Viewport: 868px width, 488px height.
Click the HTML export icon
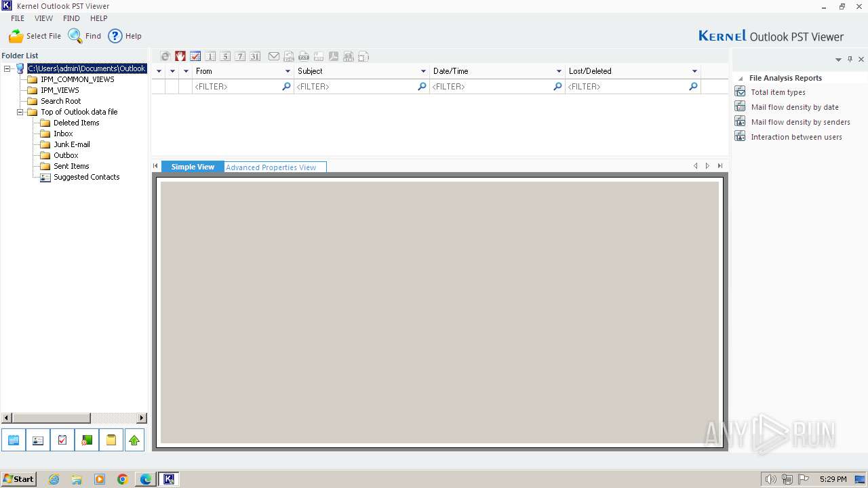[x=349, y=56]
